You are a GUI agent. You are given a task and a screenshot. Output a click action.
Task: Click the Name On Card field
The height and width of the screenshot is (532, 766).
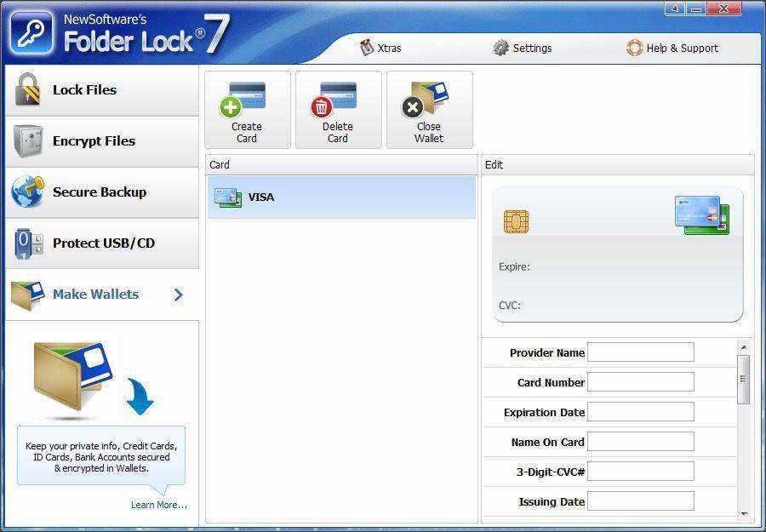[x=641, y=441]
